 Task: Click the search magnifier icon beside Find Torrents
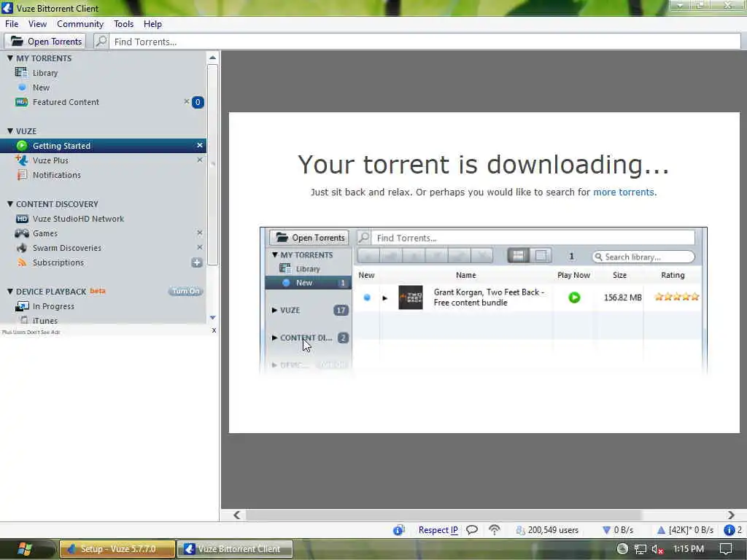(101, 42)
